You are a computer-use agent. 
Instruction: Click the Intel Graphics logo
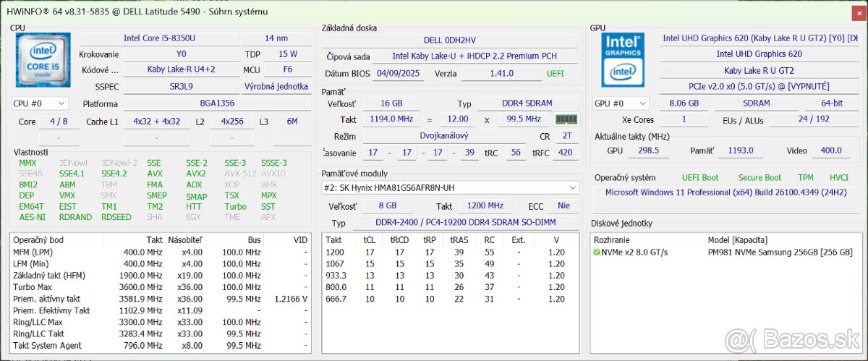(x=624, y=61)
